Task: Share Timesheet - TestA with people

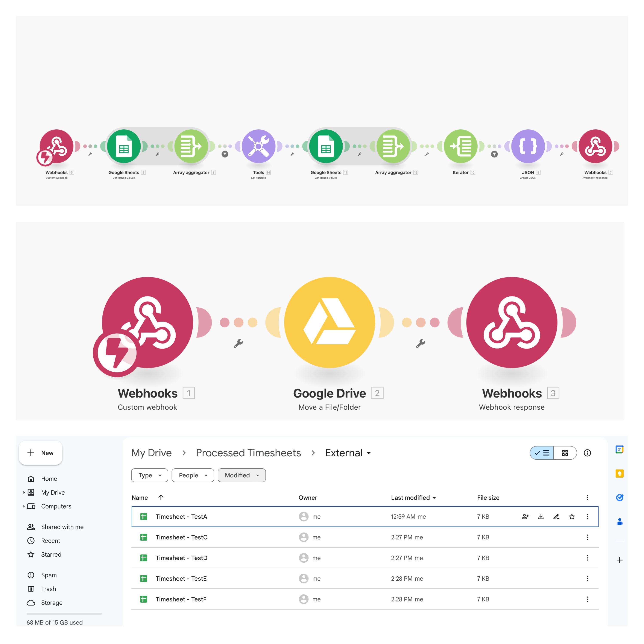Action: 525,517
